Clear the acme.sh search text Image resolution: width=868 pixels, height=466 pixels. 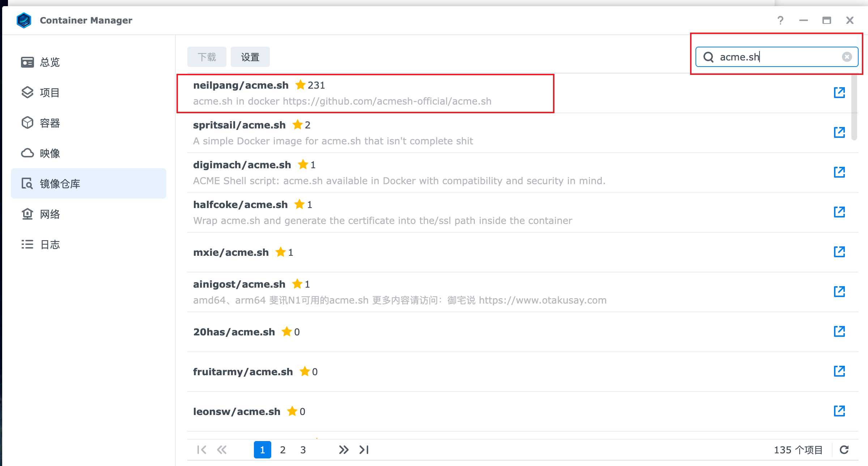coord(847,57)
